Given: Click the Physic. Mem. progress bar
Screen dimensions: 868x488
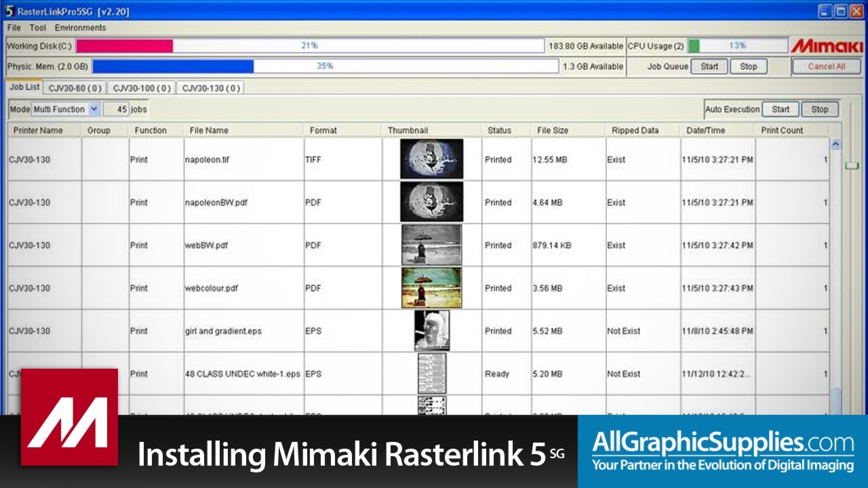Looking at the screenshot, I should [x=325, y=66].
